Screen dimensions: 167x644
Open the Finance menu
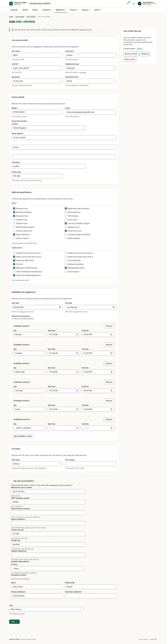74,10
